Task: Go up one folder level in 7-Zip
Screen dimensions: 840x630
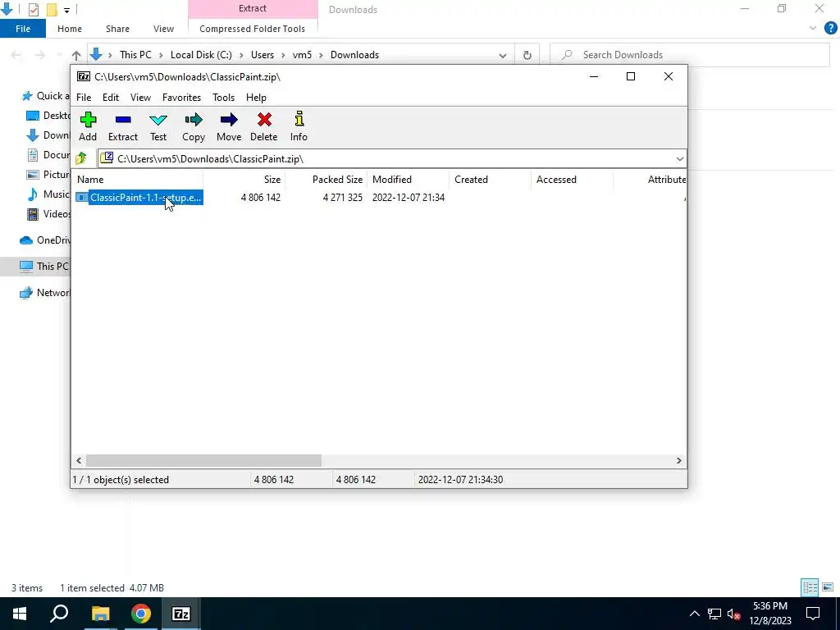Action: pyautogui.click(x=81, y=158)
